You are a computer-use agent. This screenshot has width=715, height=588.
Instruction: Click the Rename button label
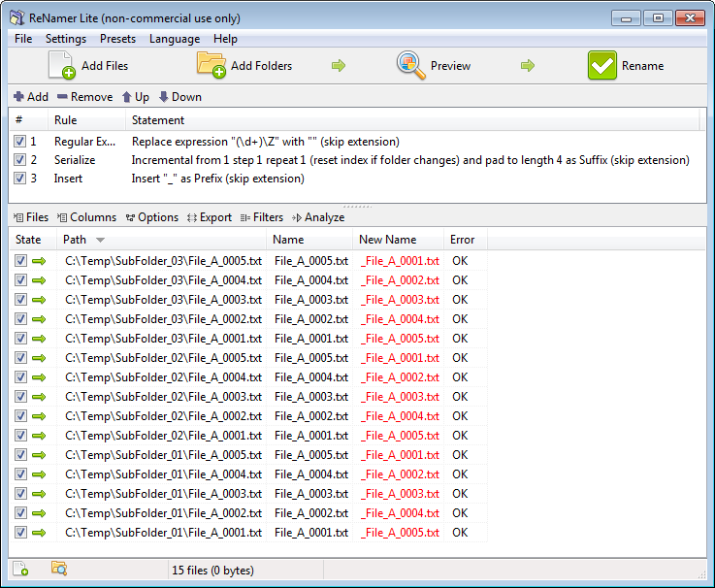click(642, 66)
